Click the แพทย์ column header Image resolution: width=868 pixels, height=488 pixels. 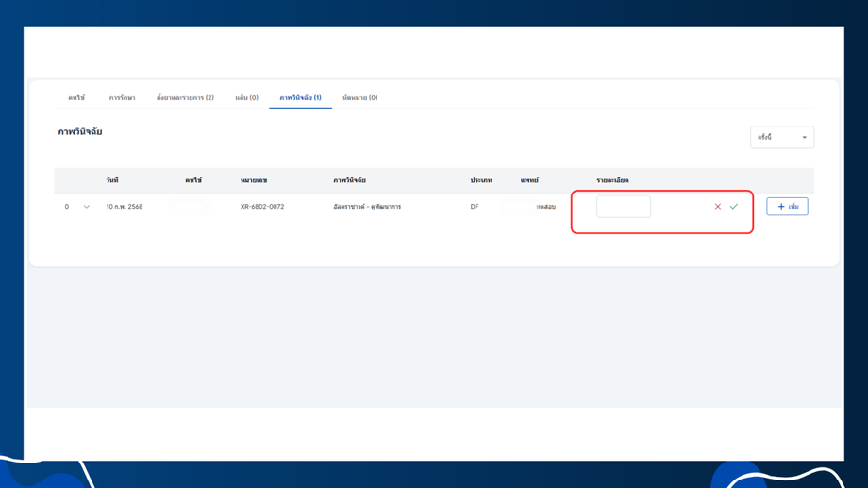(x=529, y=180)
